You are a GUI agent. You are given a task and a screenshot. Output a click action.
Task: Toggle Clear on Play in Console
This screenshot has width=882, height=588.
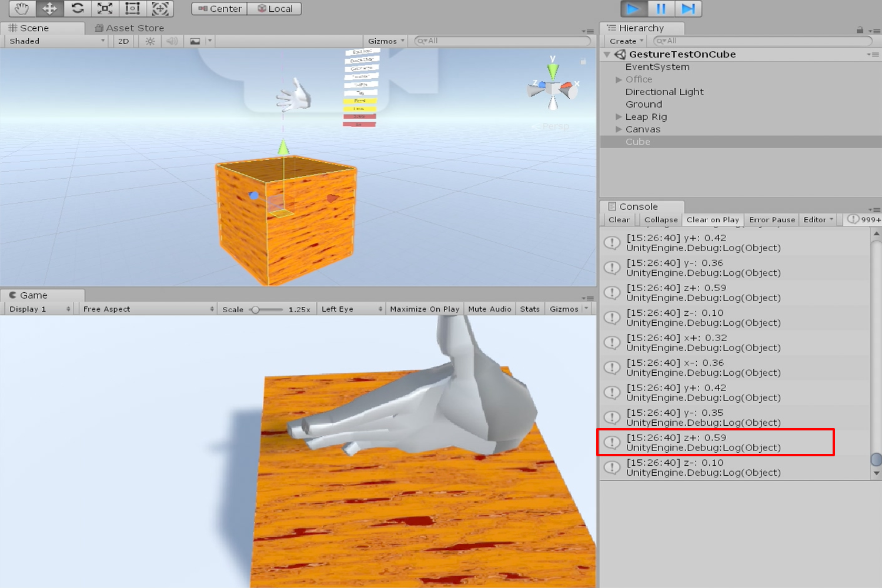tap(712, 220)
